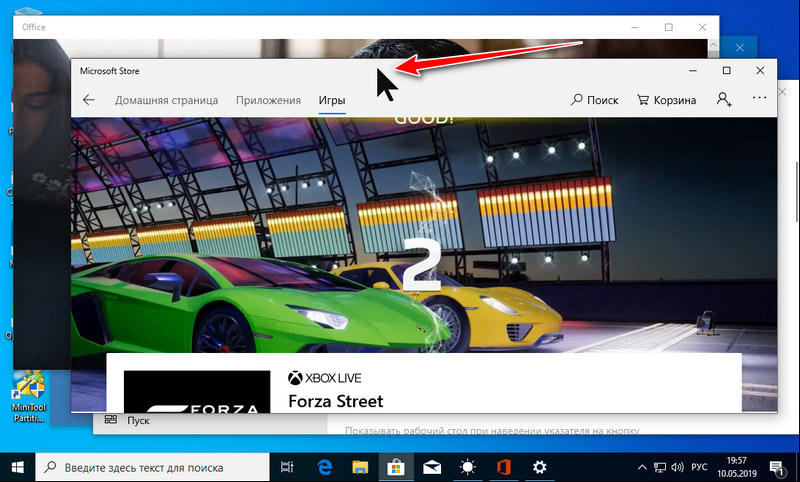Open the Корзина shopping cart

pyautogui.click(x=666, y=100)
